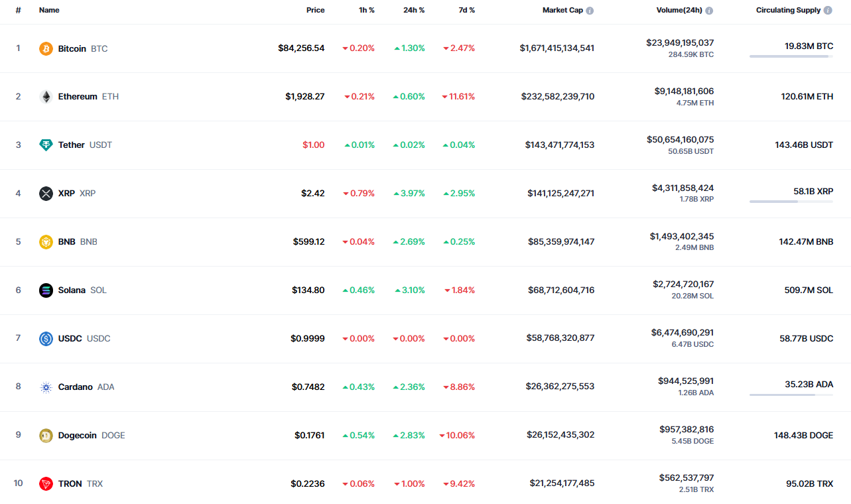Viewport: 851px width, 504px height.
Task: Click Ethereum's market cap value
Action: click(557, 97)
